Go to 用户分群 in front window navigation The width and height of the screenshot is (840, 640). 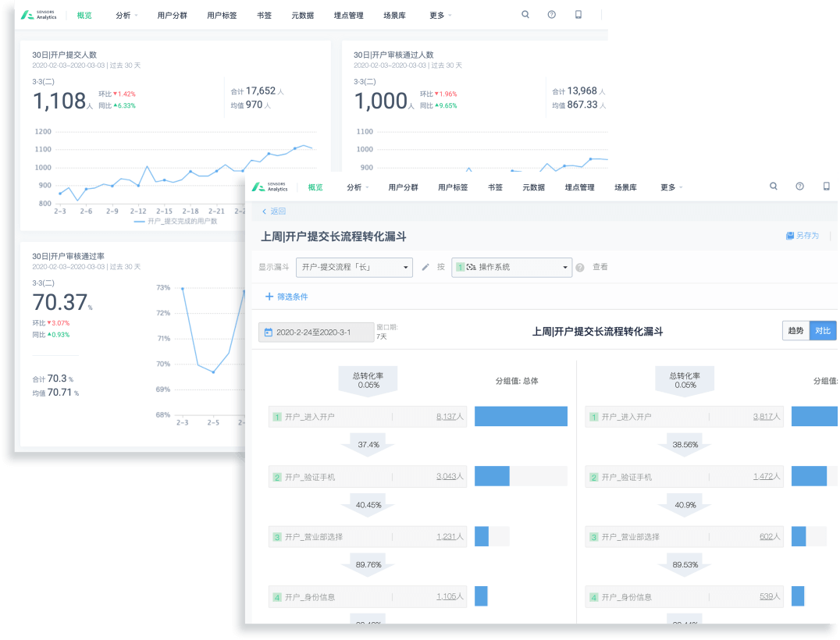tap(403, 187)
